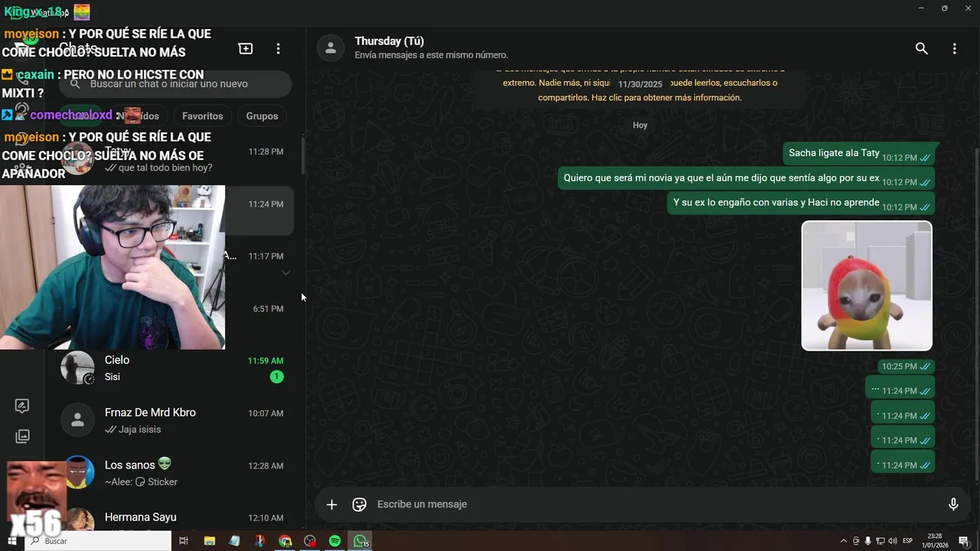Image resolution: width=980 pixels, height=551 pixels.
Task: Click the Thursday contact avatar in header
Action: [330, 47]
